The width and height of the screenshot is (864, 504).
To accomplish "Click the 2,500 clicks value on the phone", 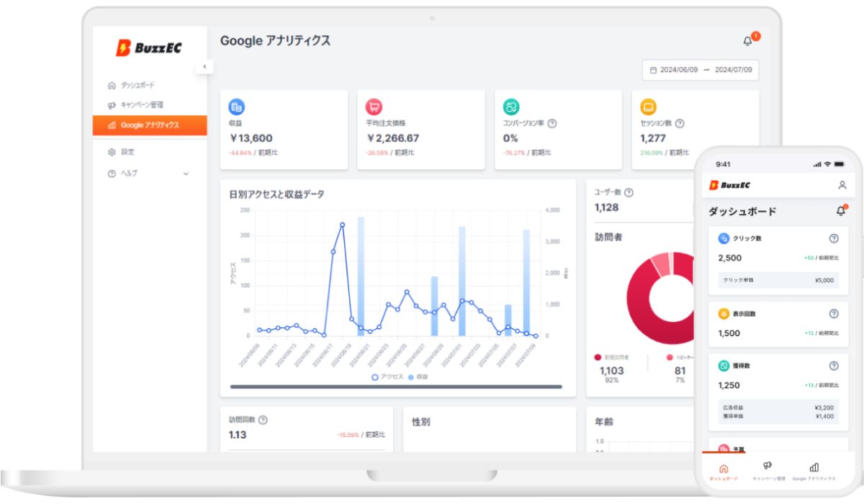I will tap(729, 258).
